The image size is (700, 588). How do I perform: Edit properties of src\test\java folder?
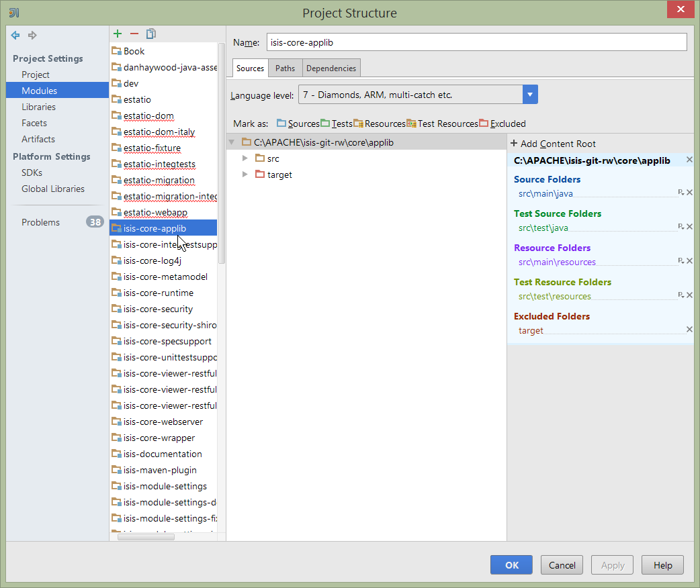coord(681,227)
